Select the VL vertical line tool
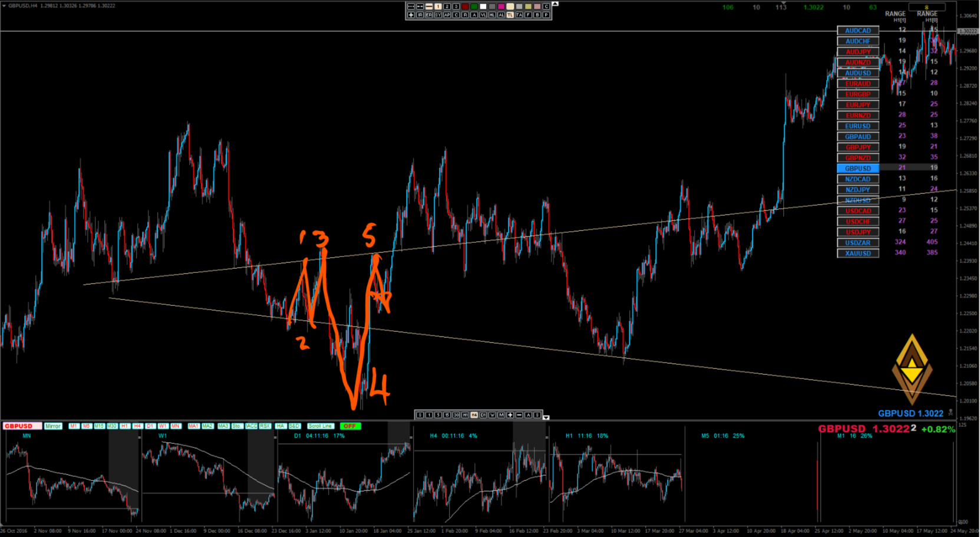This screenshot has width=980, height=537. click(x=483, y=15)
